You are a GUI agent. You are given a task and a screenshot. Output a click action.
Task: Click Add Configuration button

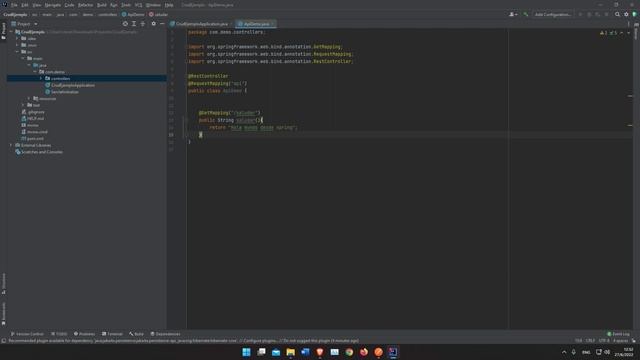coord(553,14)
